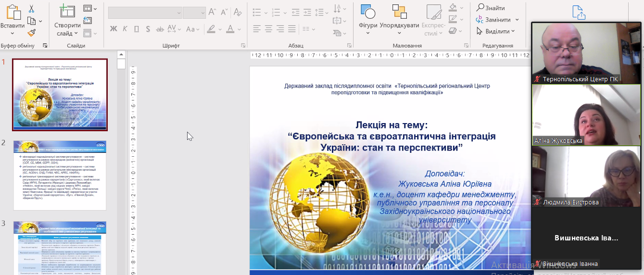Click the Copy icon in clipboard group
Screen dimensions: 644x275
[x=31, y=21]
